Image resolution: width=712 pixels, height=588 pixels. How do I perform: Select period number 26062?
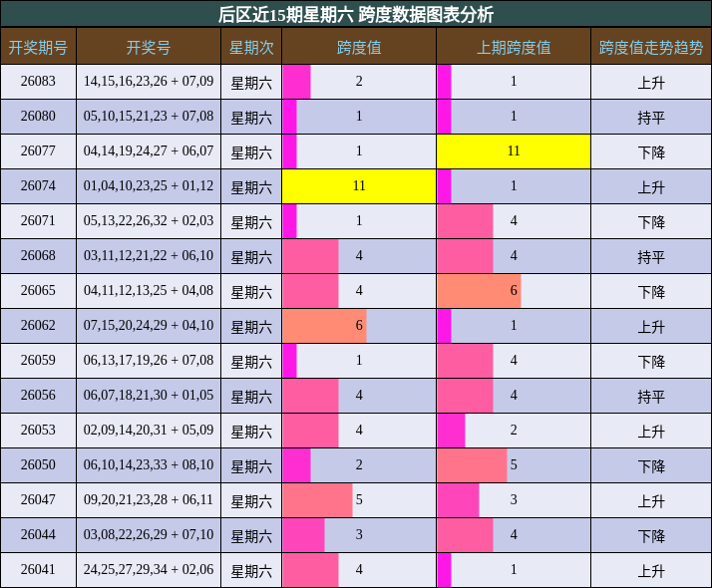(38, 325)
